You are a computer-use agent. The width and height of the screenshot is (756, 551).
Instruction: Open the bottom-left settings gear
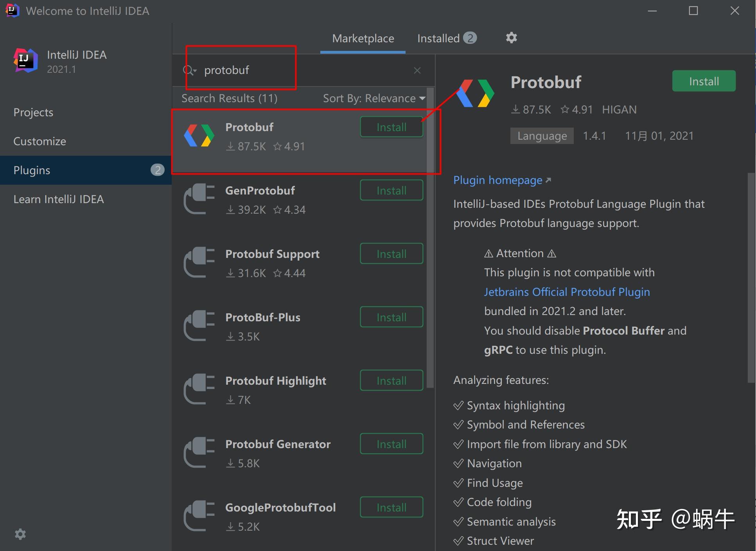click(20, 534)
